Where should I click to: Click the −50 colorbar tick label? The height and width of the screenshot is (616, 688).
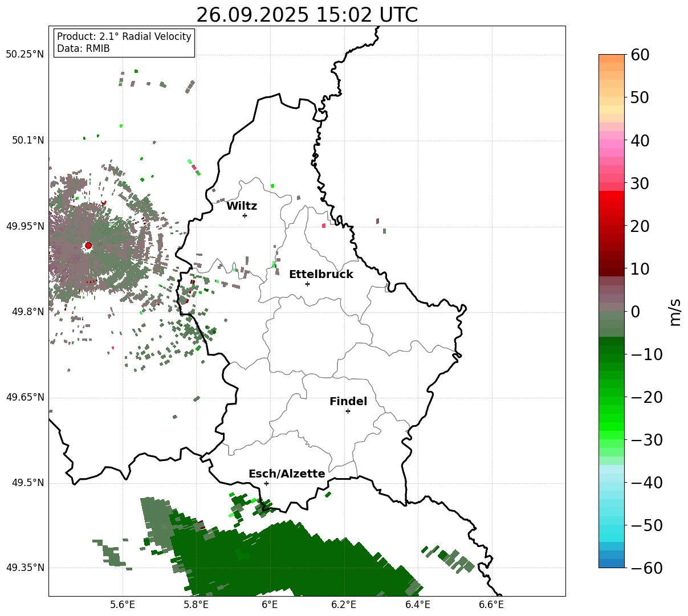pyautogui.click(x=646, y=525)
